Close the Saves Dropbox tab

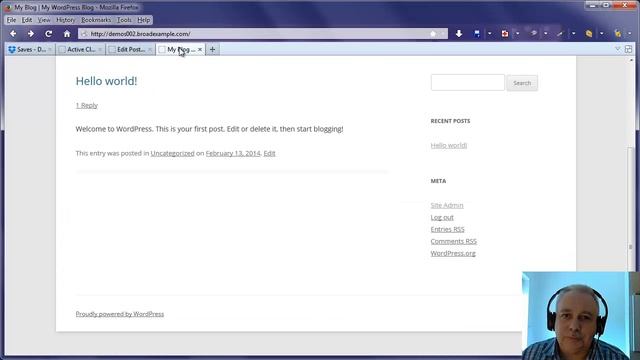pos(50,49)
